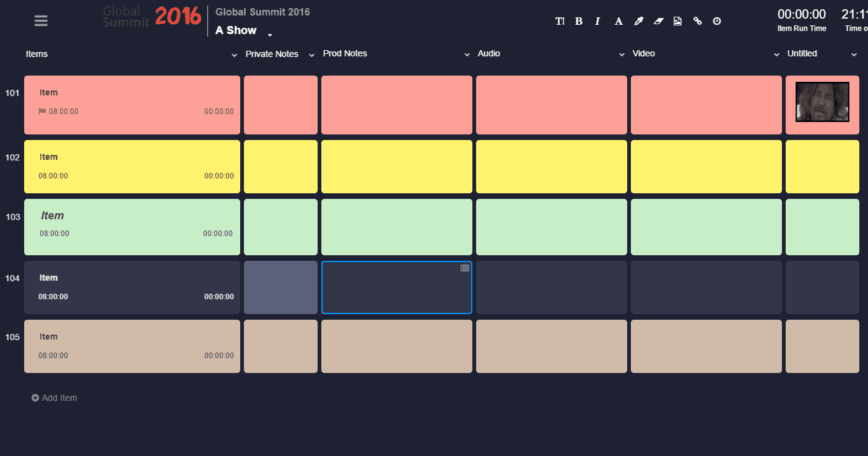Clear formatting using the eraser icon
The image size is (868, 456).
[x=658, y=20]
